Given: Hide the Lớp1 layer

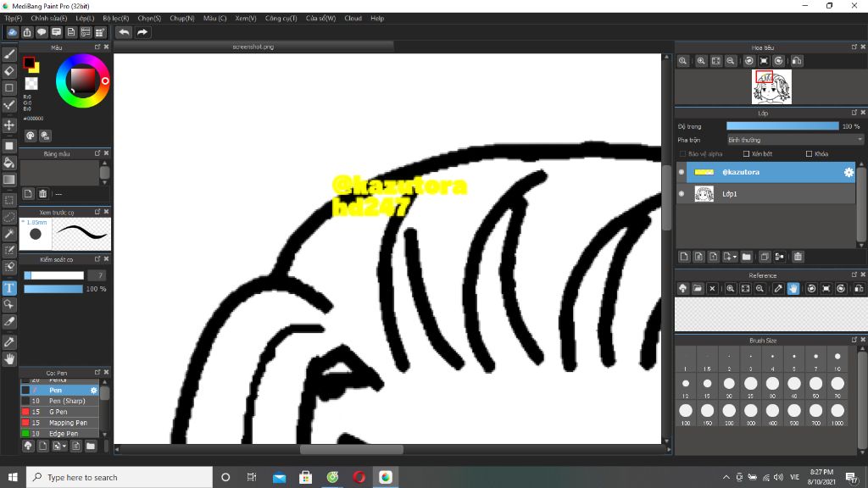Looking at the screenshot, I should pos(682,194).
